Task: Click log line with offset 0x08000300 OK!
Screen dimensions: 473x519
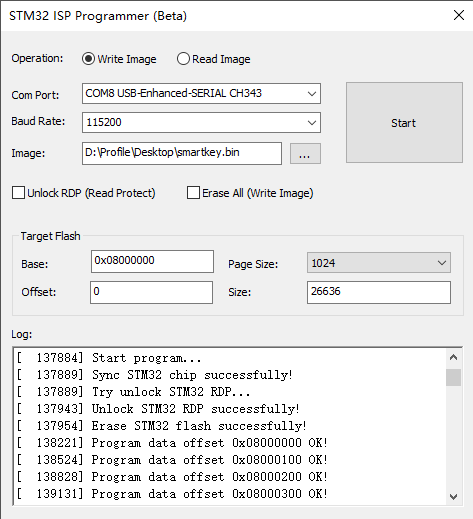Action: pos(172,494)
